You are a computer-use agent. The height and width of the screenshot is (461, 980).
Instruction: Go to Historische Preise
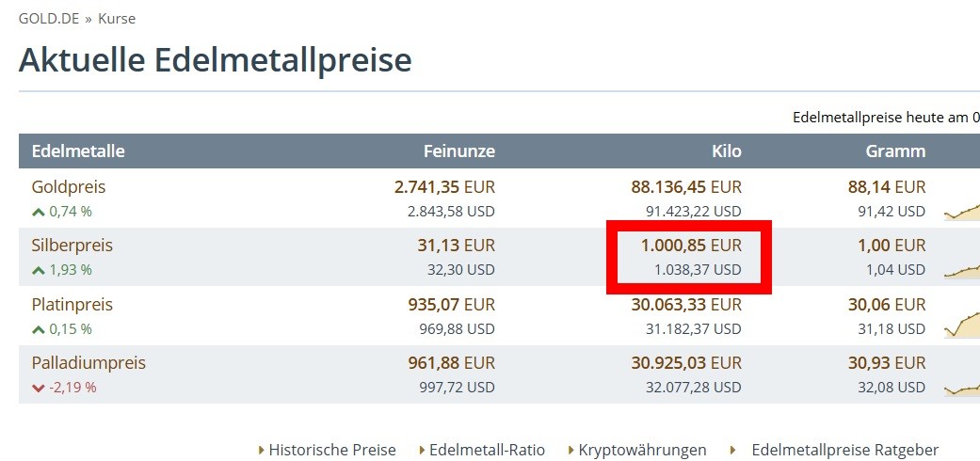pyautogui.click(x=332, y=450)
